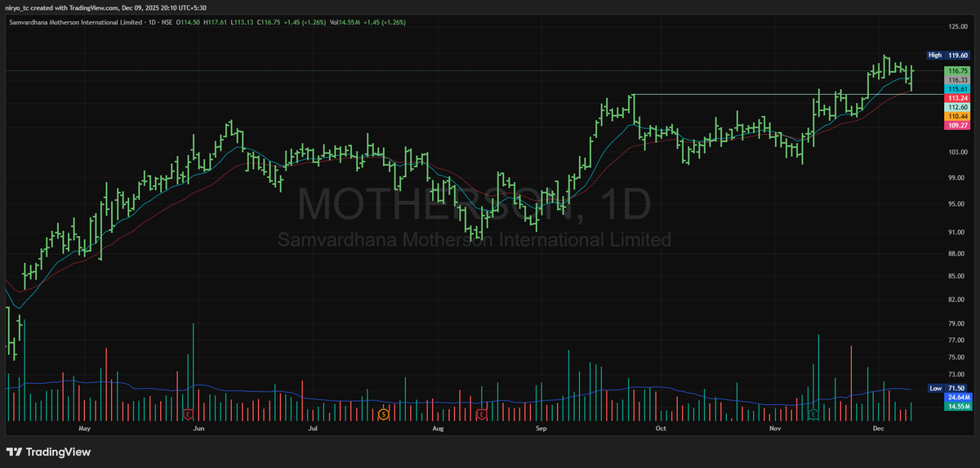
Task: Click the 88.00 price axis value
Action: click(957, 253)
